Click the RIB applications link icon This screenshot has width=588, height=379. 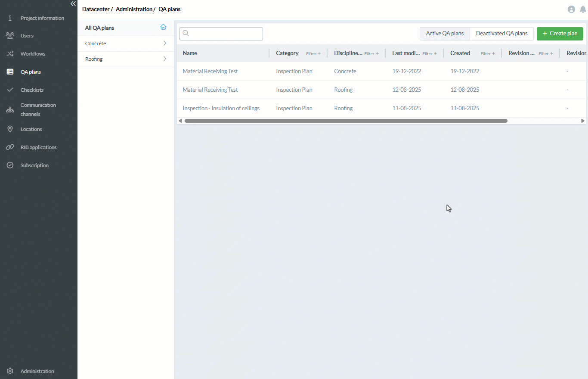(x=10, y=147)
